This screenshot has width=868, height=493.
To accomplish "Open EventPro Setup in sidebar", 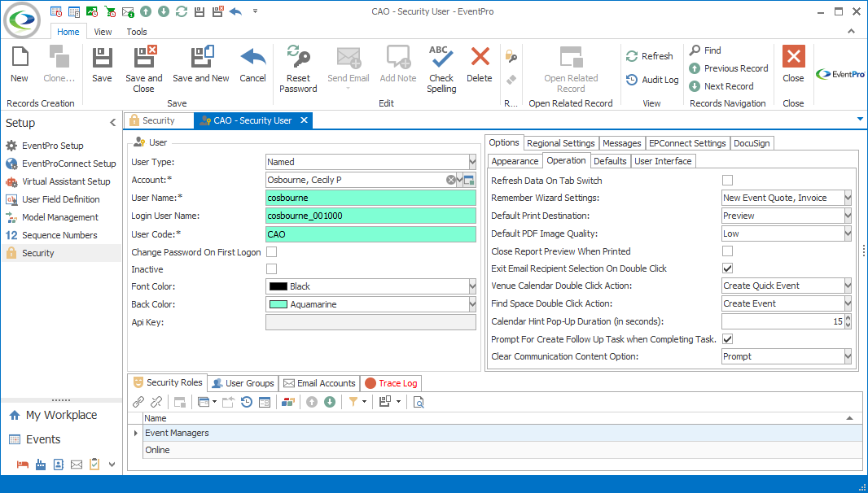I will pyautogui.click(x=53, y=146).
